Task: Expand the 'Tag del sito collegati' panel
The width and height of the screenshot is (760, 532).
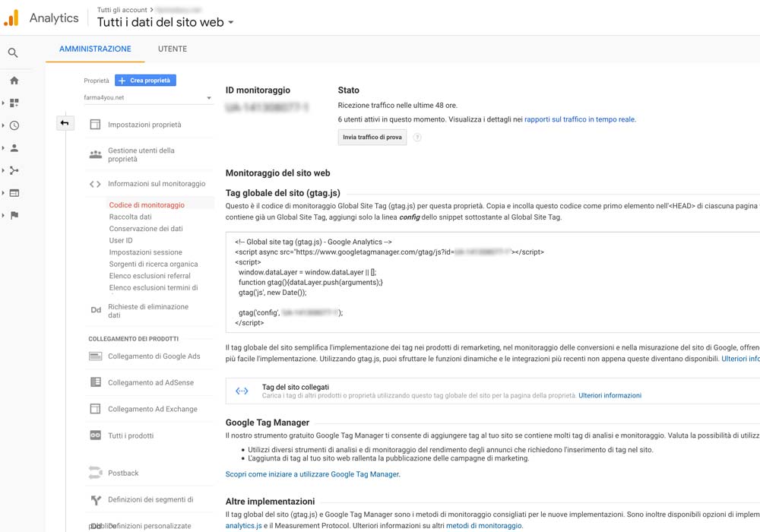Action: coord(492,391)
